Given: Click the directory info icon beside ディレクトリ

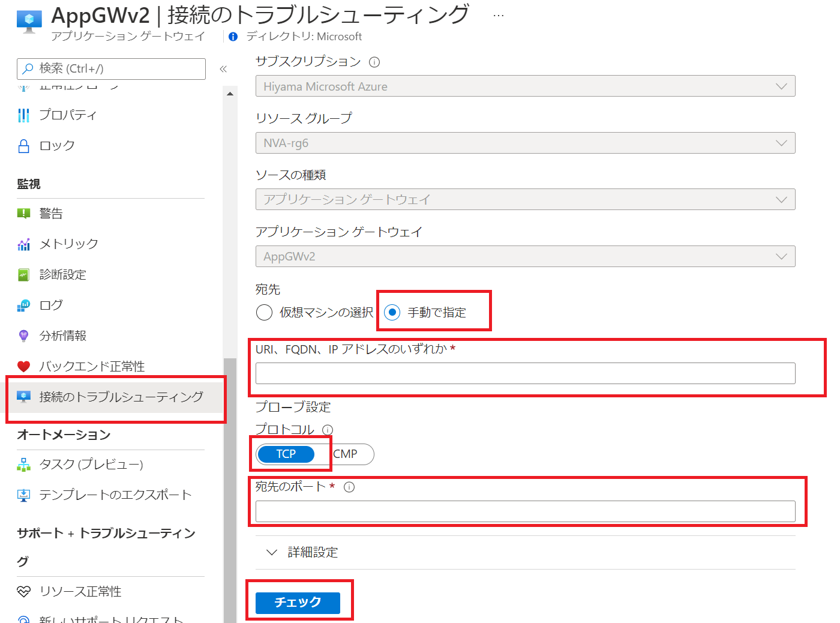Looking at the screenshot, I should (233, 37).
